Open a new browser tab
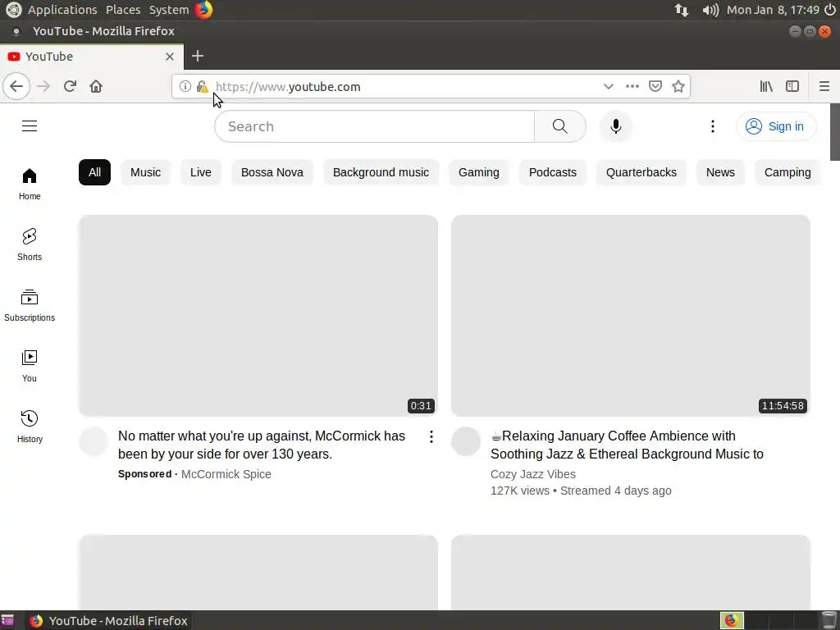840x630 pixels. [x=197, y=56]
